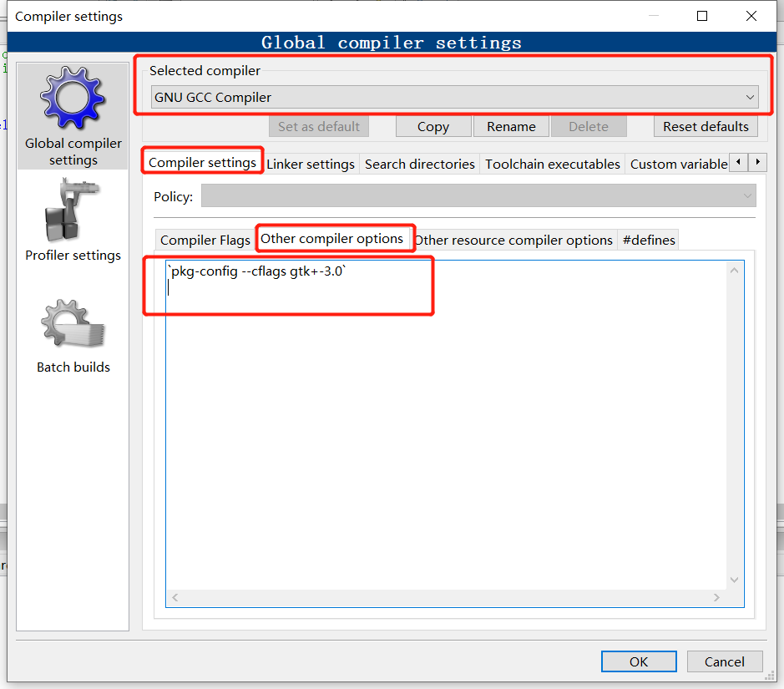Open the Selected compiler dropdown
This screenshot has width=784, height=689.
point(748,97)
